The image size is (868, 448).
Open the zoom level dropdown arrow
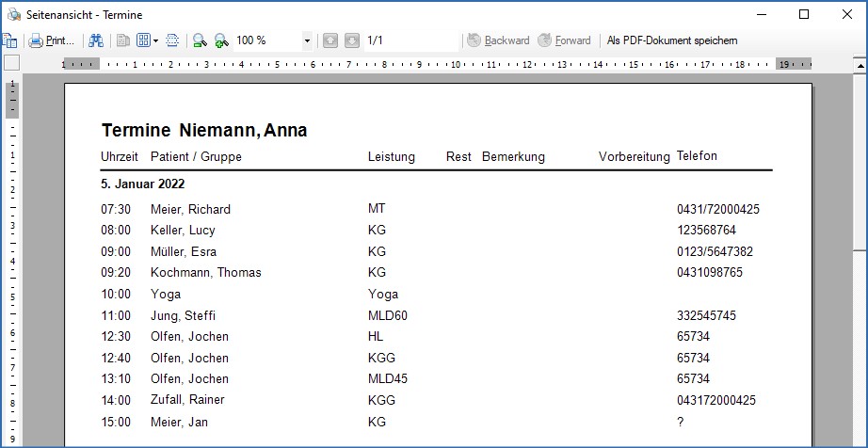pos(307,40)
